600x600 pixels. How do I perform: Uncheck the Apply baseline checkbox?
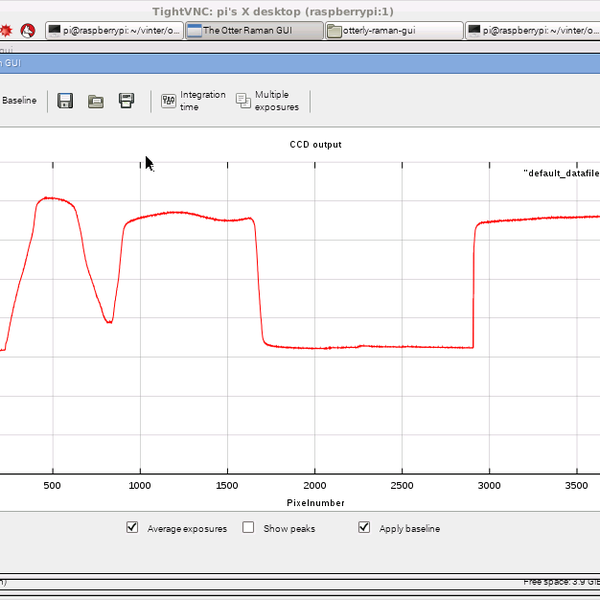(364, 528)
